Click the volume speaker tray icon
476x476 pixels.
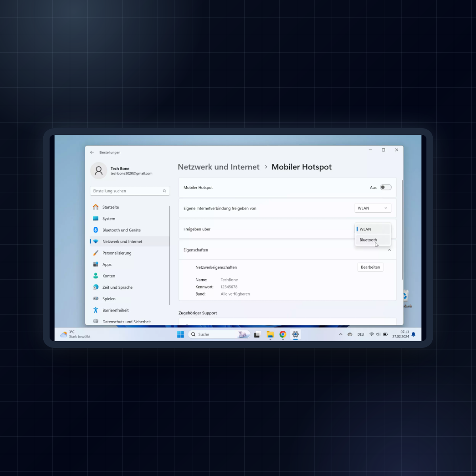pyautogui.click(x=378, y=334)
